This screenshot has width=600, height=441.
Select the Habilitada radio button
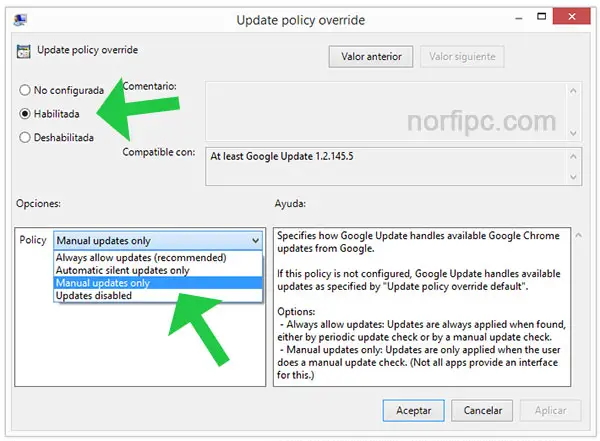click(25, 114)
